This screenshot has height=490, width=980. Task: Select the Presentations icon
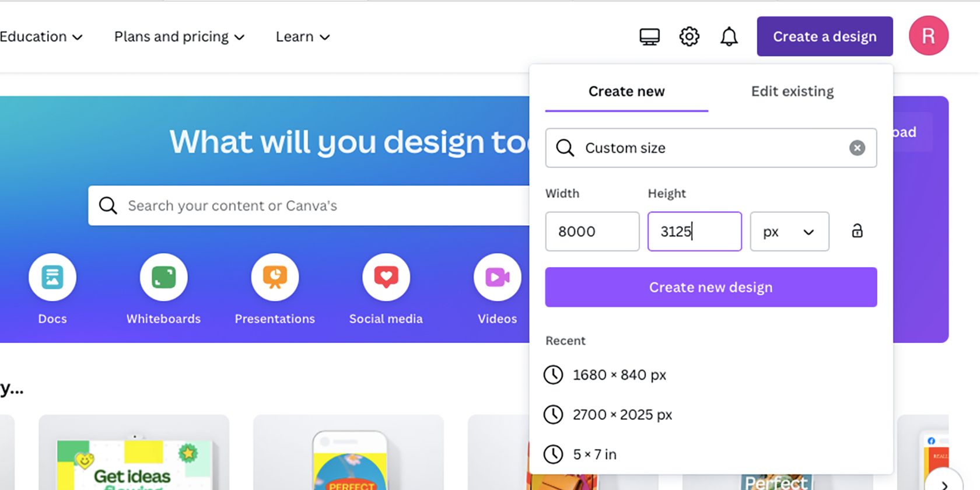pos(275,277)
